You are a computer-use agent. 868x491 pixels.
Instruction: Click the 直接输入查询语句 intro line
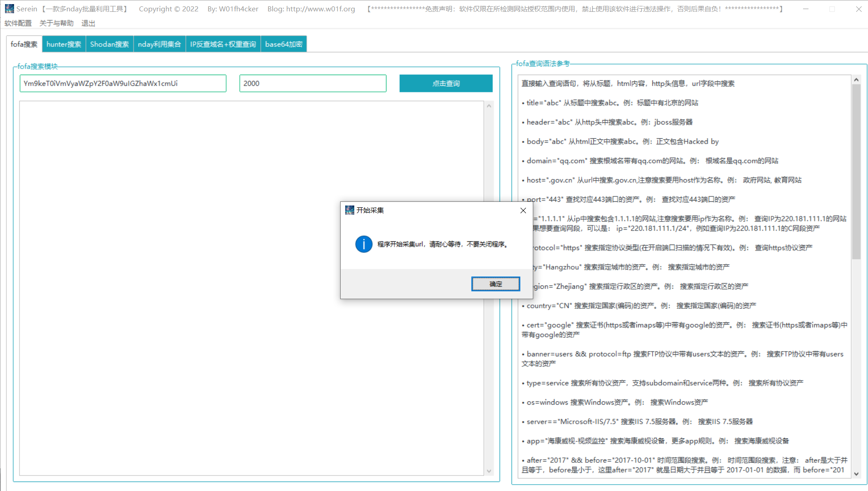628,83
